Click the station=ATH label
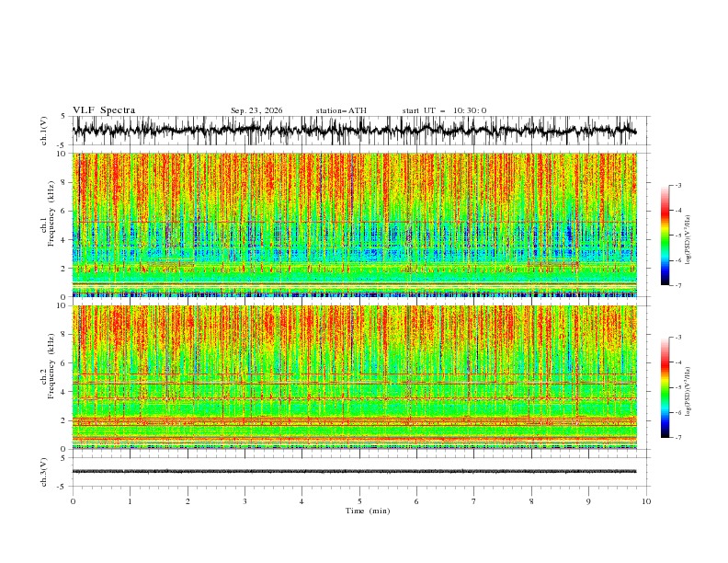This screenshot has width=728, height=563. [341, 110]
